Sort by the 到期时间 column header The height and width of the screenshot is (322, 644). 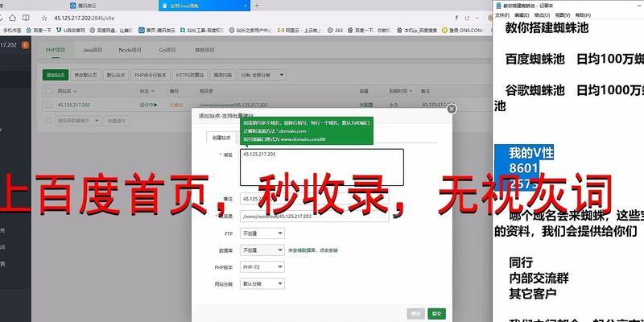pos(400,91)
